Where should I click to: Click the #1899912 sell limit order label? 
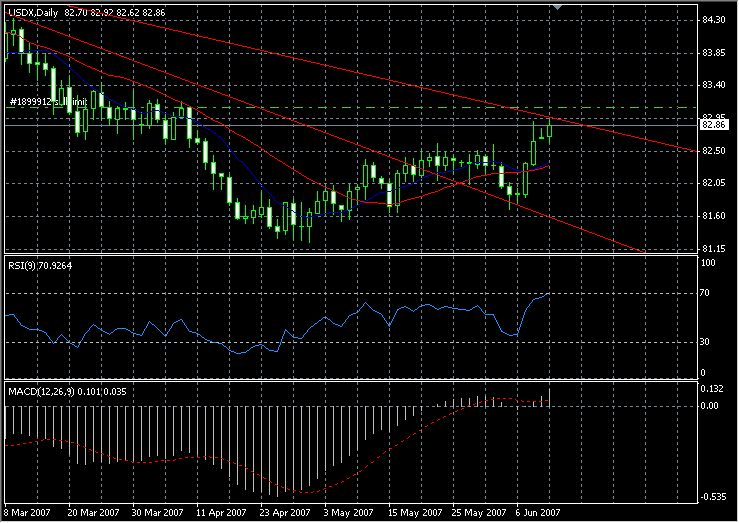click(x=49, y=101)
